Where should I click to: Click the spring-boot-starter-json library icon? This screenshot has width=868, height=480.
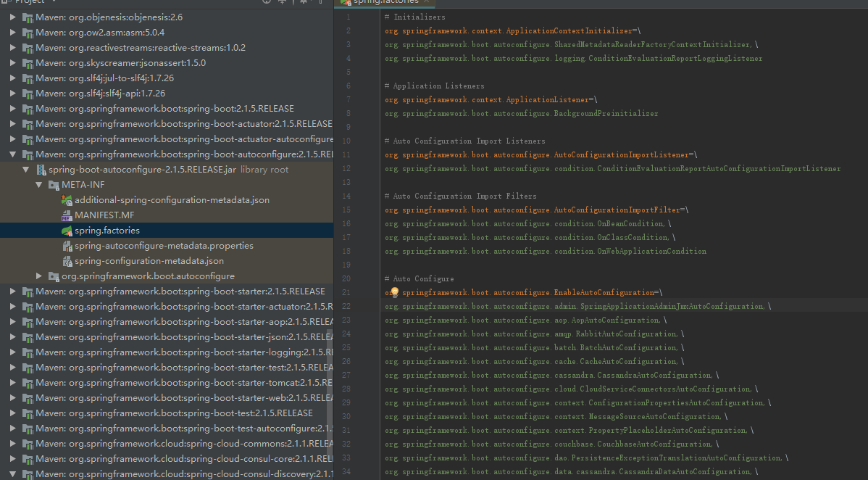click(x=28, y=337)
